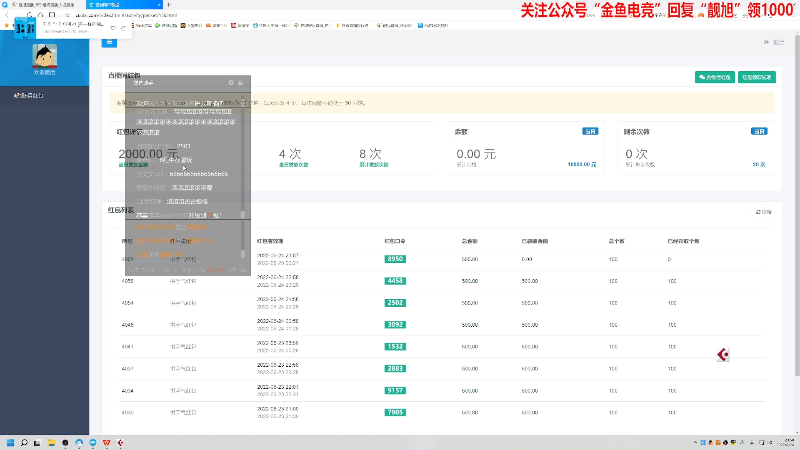800x450 pixels.
Task: Click the green label under 8 次
Action: 373,165
